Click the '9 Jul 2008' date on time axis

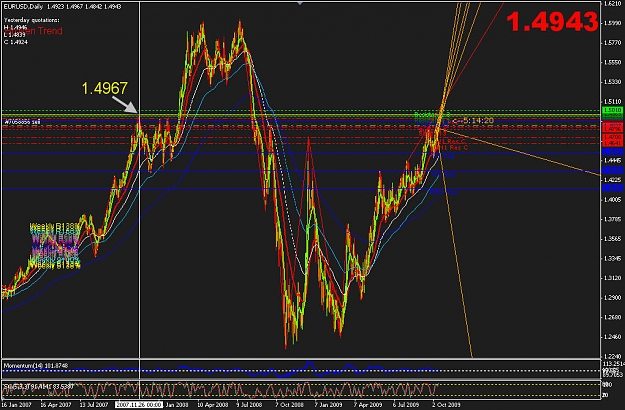[250, 405]
